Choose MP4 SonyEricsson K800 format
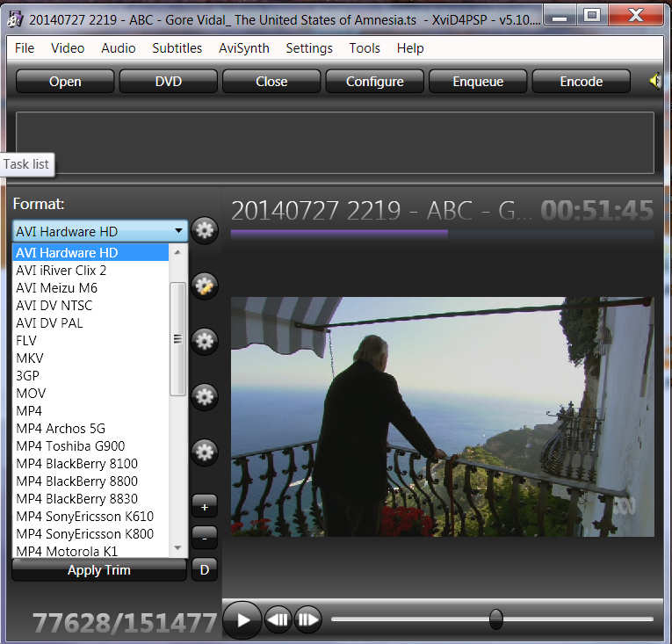The width and height of the screenshot is (672, 644). tap(90, 534)
